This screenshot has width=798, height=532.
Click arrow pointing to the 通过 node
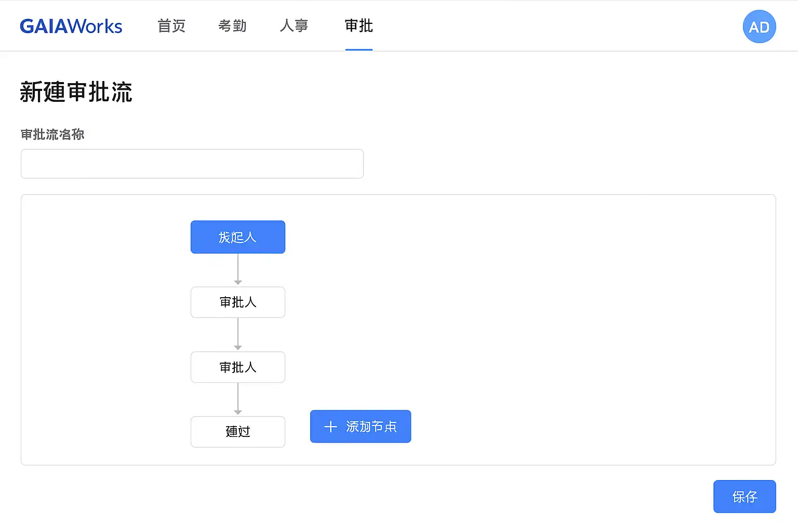pos(238,399)
